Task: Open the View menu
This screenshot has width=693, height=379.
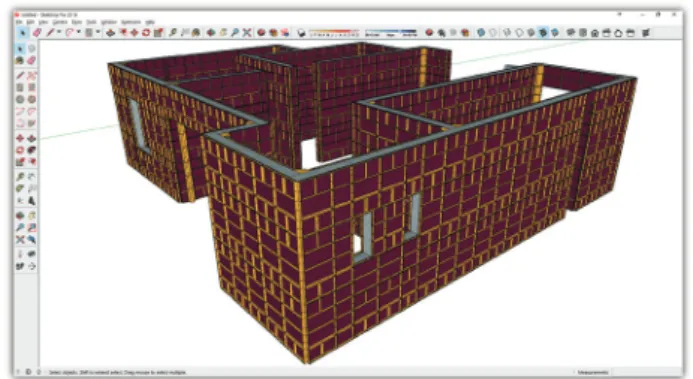Action: [43, 22]
